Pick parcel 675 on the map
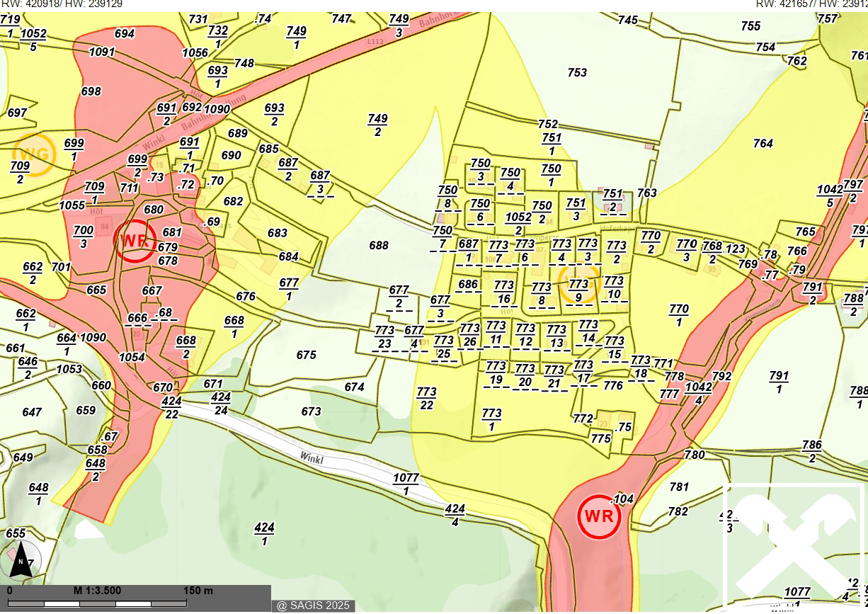 306,355
